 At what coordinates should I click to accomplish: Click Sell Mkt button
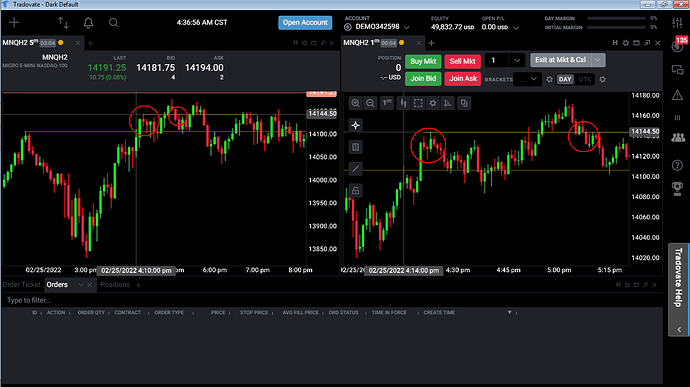(x=462, y=62)
